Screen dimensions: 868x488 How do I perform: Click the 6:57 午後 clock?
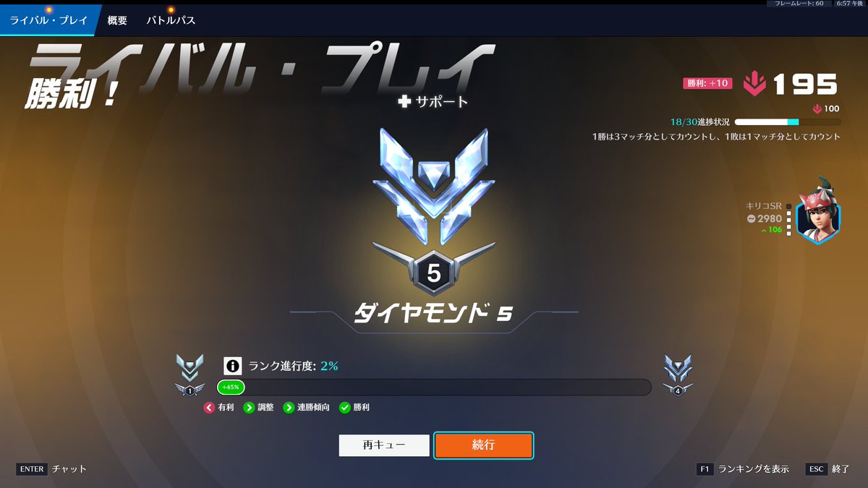[x=851, y=4]
